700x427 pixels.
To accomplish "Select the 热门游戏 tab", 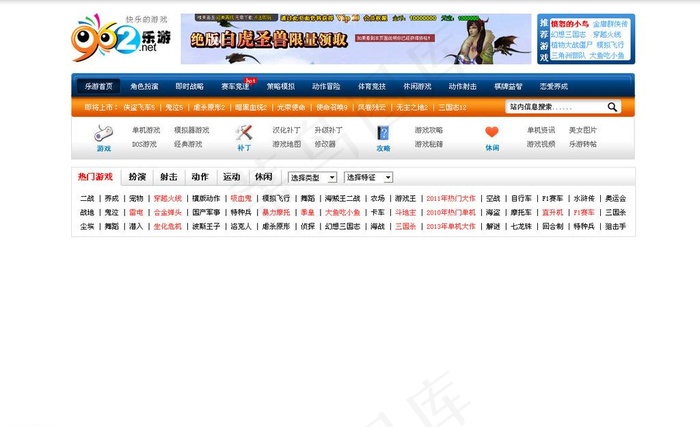I will click(x=95, y=177).
